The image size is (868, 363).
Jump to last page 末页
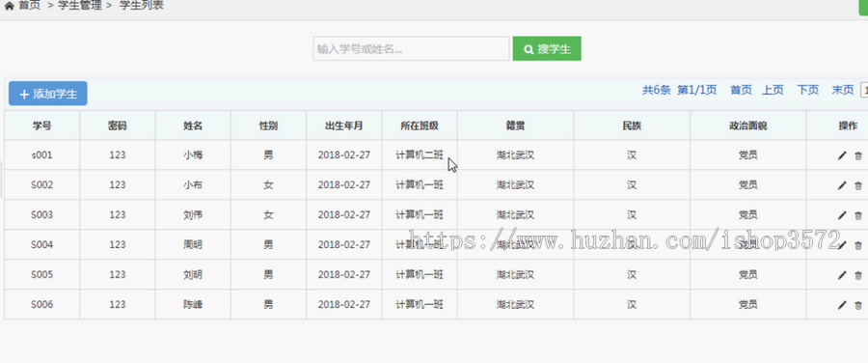(843, 91)
